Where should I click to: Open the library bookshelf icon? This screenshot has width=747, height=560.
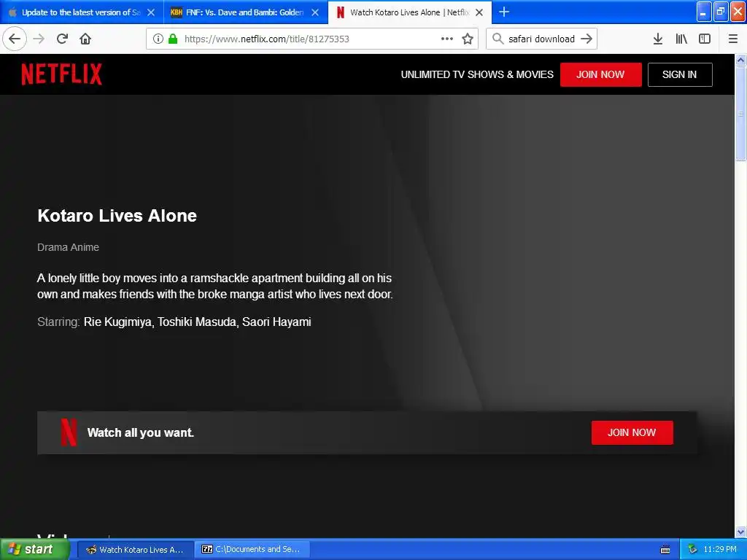(x=681, y=39)
